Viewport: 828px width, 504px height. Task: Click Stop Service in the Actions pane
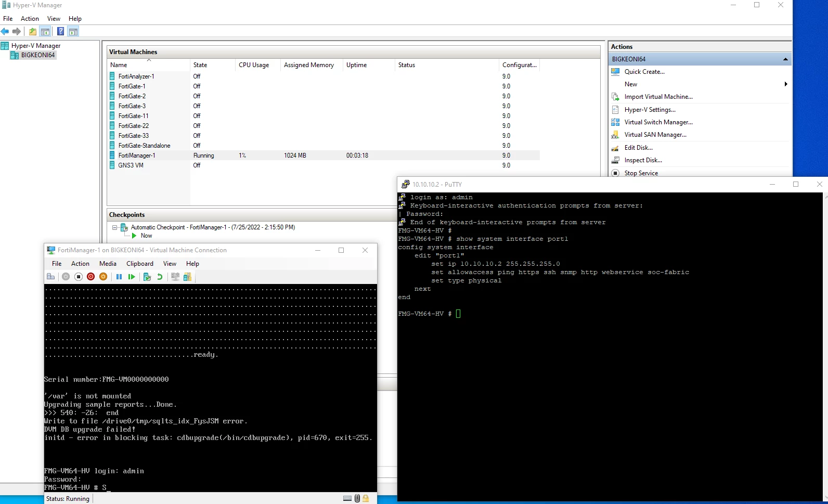(x=641, y=173)
